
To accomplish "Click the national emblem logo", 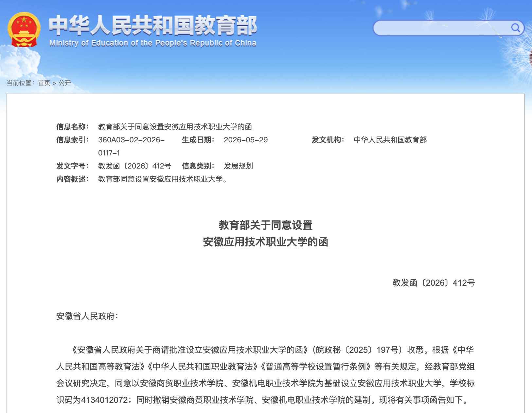I will [x=24, y=30].
